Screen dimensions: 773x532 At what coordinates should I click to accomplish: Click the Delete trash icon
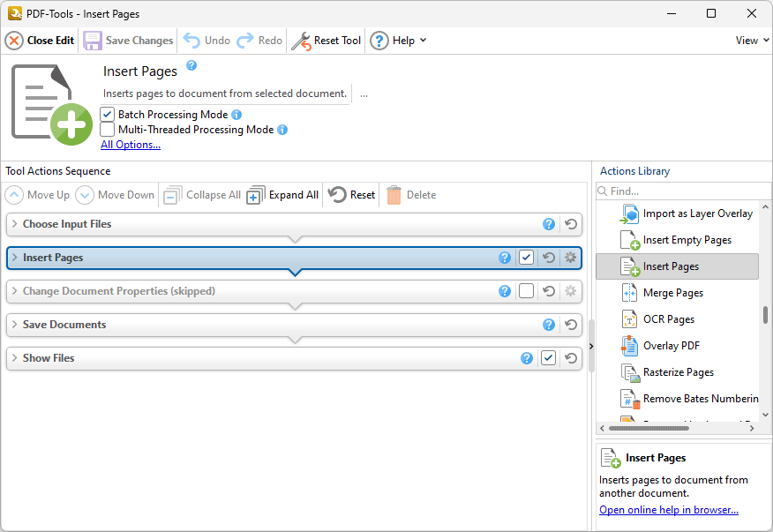(x=394, y=195)
